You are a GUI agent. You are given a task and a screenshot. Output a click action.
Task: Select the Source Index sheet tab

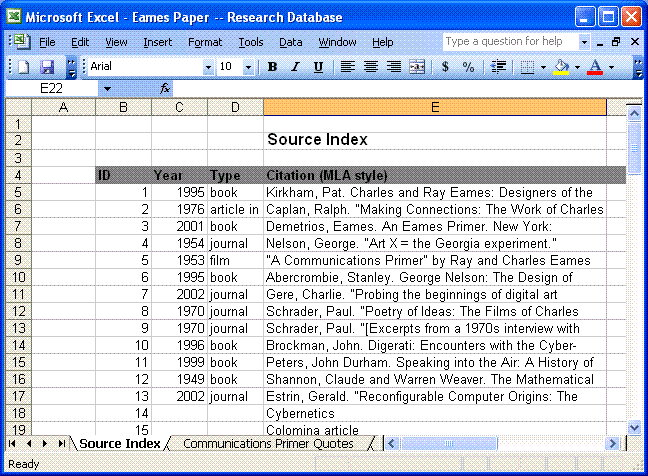(120, 443)
